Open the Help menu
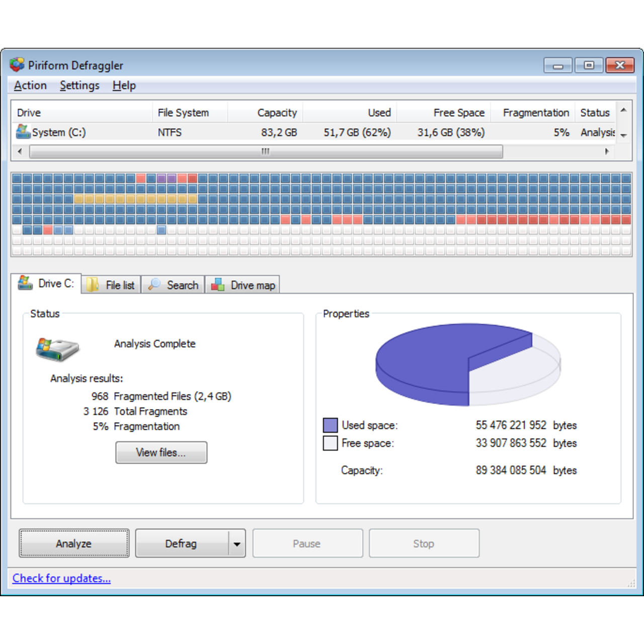The image size is (644, 644). (124, 86)
